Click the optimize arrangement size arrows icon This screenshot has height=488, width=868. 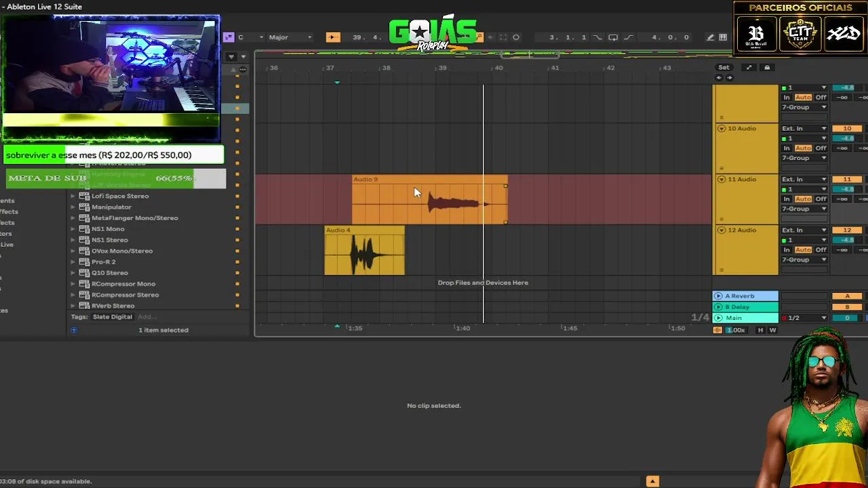[x=749, y=67]
